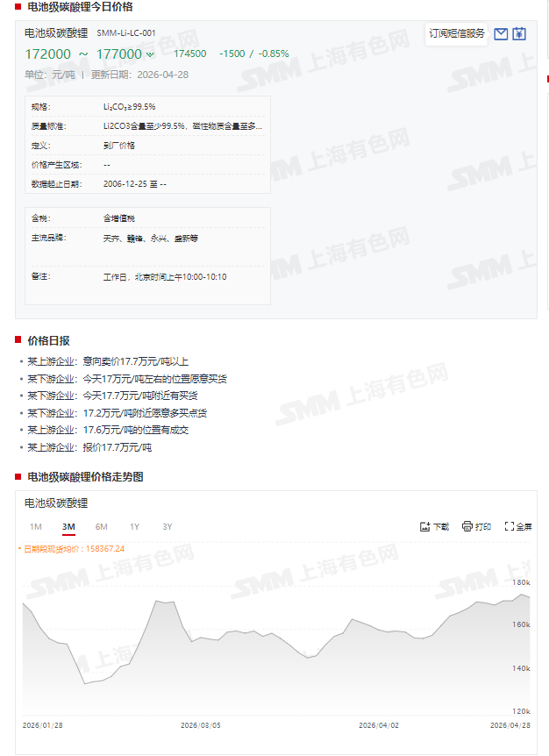
Task: Switch chart range to 6M
Action: pos(102,526)
